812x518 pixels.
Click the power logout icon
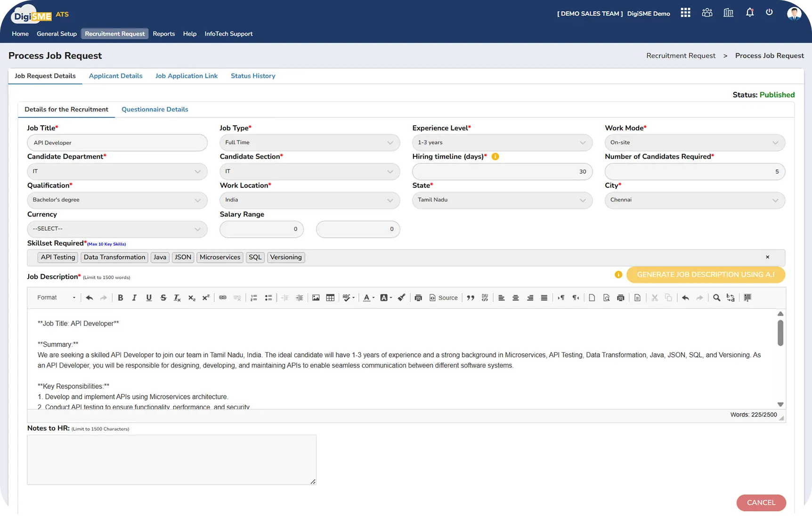pyautogui.click(x=769, y=13)
